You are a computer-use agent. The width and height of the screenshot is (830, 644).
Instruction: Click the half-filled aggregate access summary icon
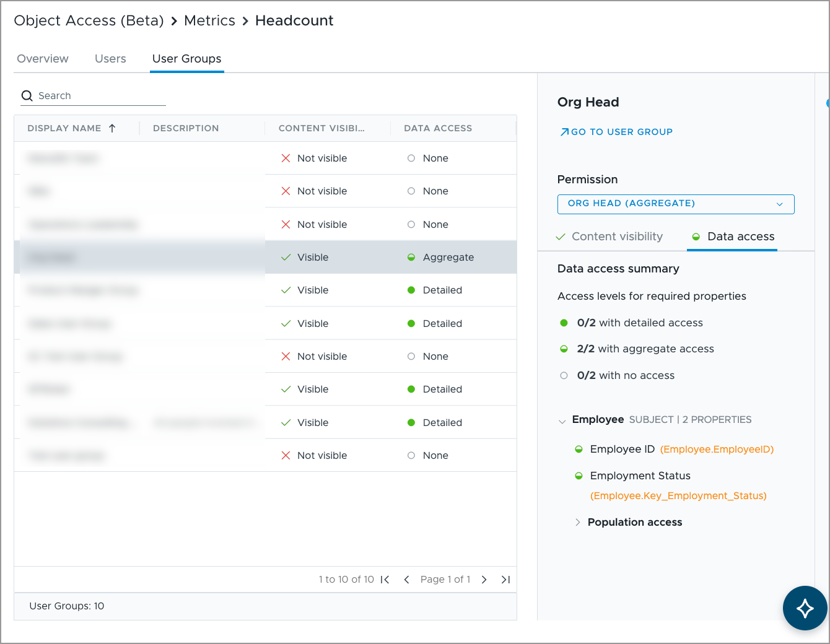tap(564, 349)
